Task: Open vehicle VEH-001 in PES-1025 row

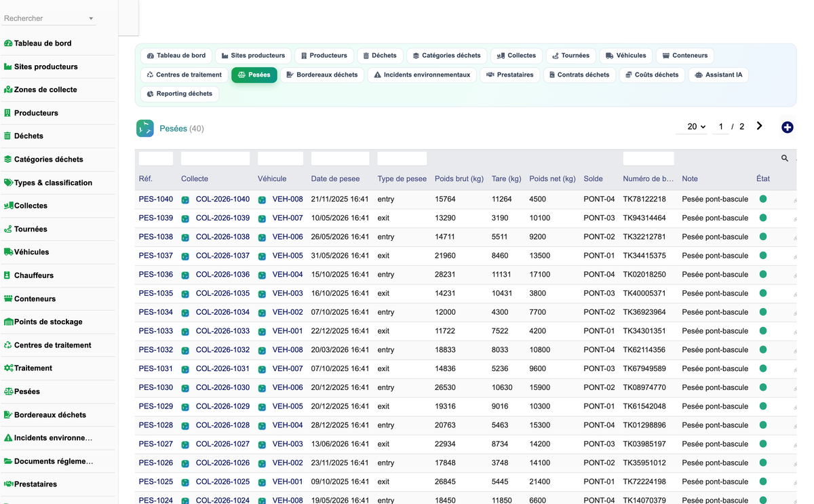Action: (x=288, y=482)
